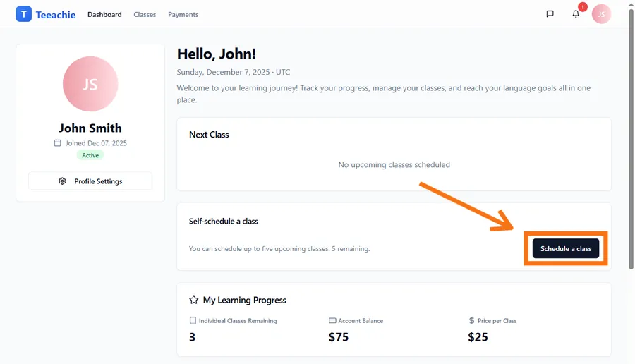Click the JS user avatar in header
Viewport: 635px width, 364px height.
point(601,14)
